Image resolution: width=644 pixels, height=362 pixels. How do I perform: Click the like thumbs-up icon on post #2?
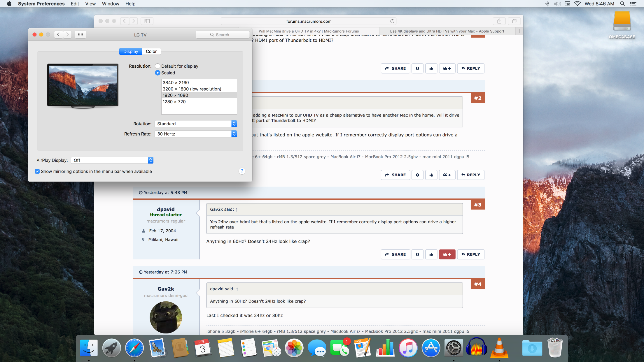[x=431, y=175]
